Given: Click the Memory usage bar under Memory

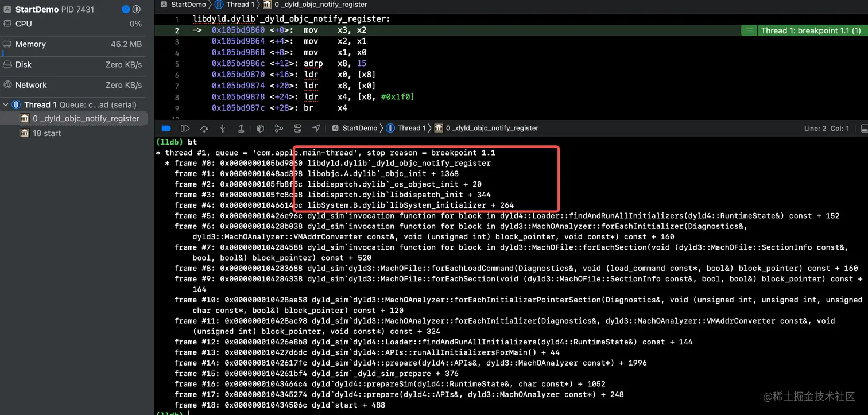Looking at the screenshot, I should click(x=3, y=54).
